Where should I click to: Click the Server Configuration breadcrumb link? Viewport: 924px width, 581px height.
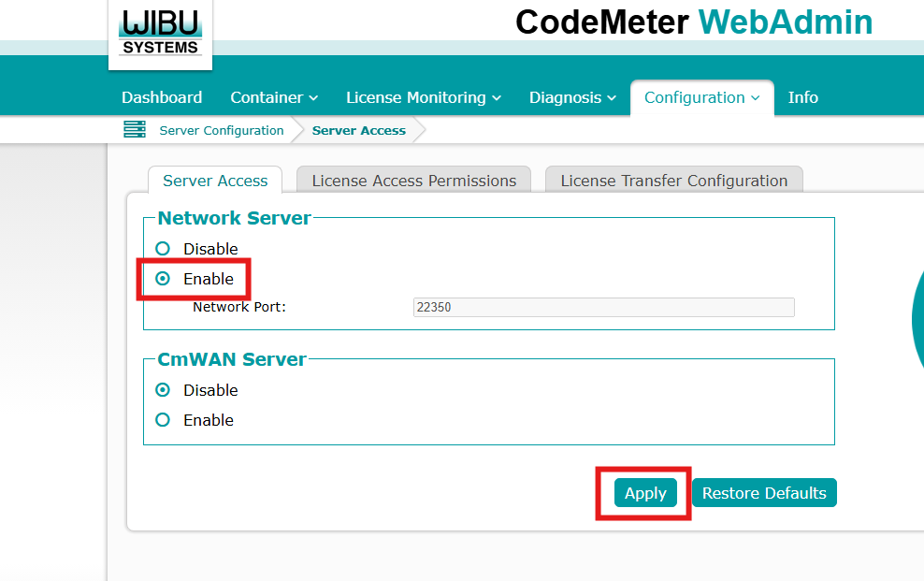tap(222, 130)
